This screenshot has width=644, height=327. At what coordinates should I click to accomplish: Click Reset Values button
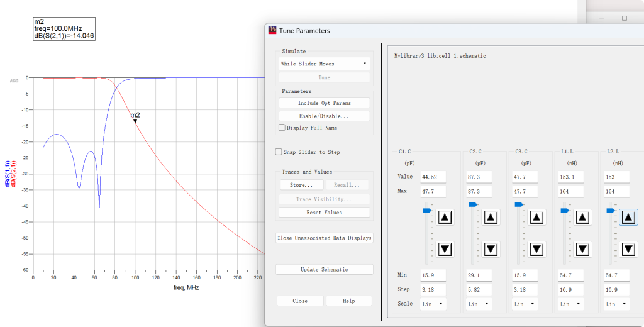(325, 213)
